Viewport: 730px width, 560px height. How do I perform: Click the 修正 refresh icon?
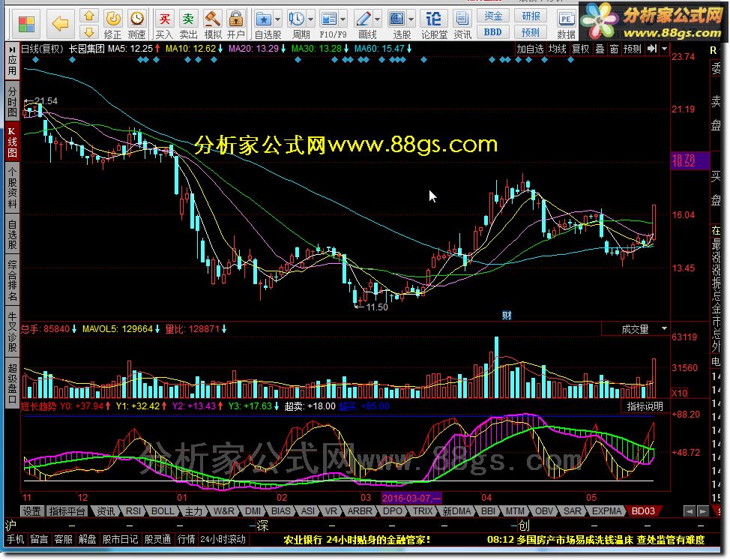tap(112, 23)
